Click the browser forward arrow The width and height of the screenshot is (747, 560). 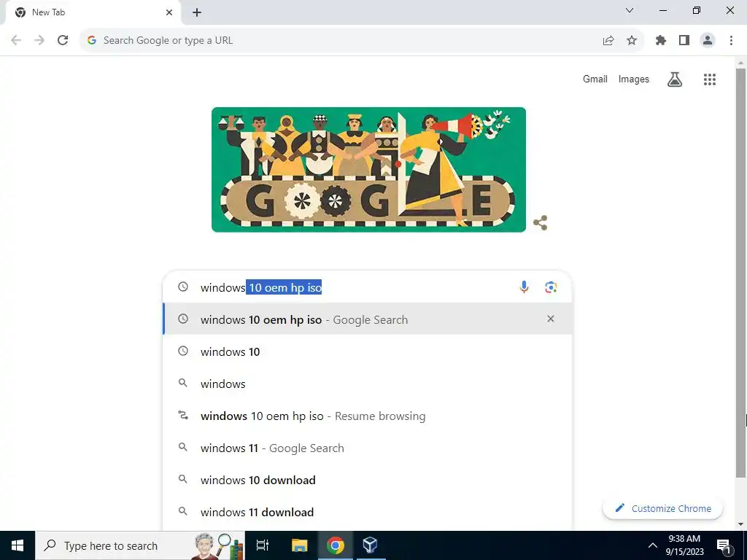click(39, 41)
